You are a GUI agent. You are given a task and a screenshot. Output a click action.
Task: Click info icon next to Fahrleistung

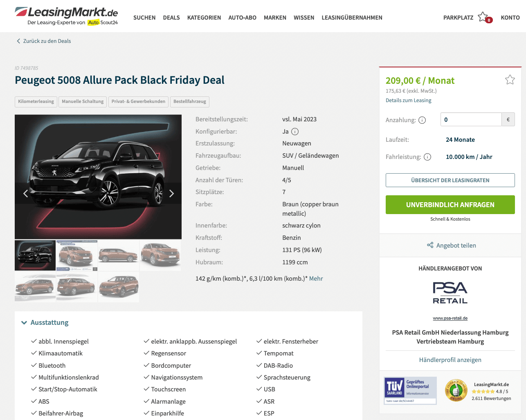pyautogui.click(x=427, y=157)
